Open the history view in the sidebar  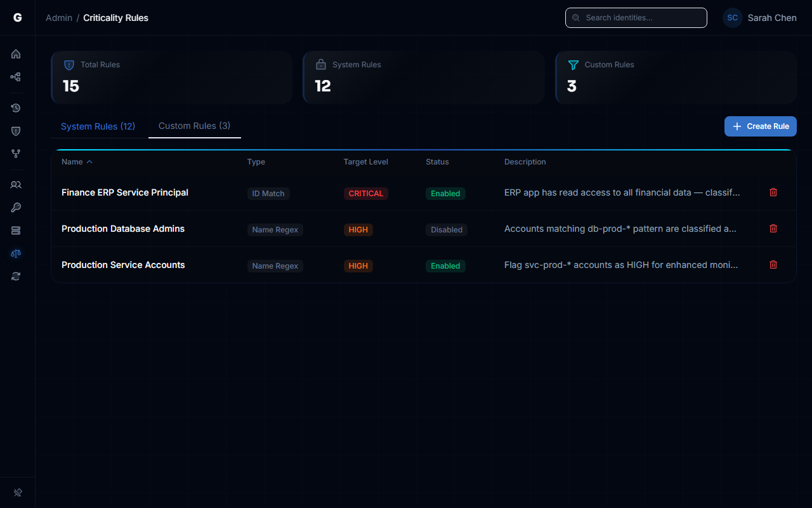pyautogui.click(x=16, y=108)
